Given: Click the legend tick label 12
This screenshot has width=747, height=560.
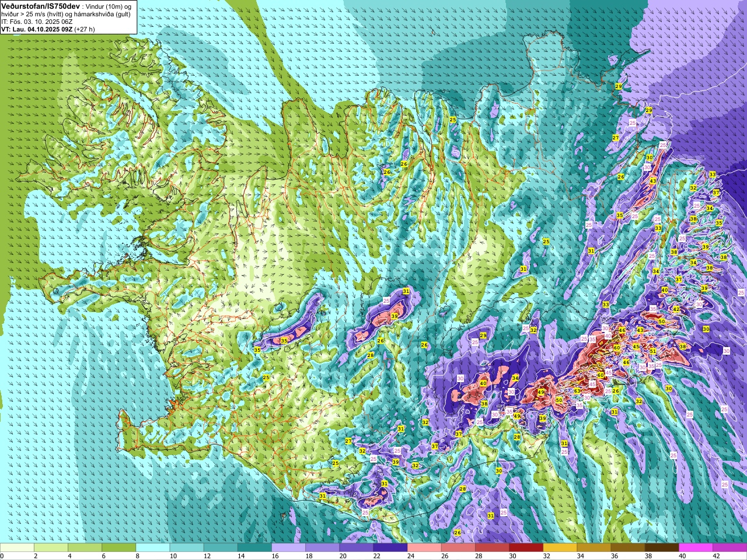Looking at the screenshot, I should (207, 556).
